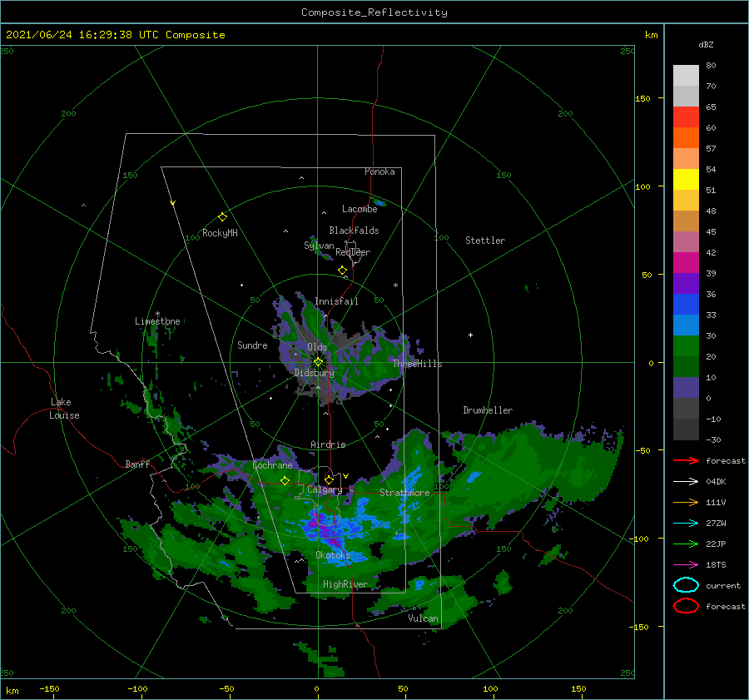Select the Didsbury town label
Image resolution: width=749 pixels, height=700 pixels.
[315, 373]
